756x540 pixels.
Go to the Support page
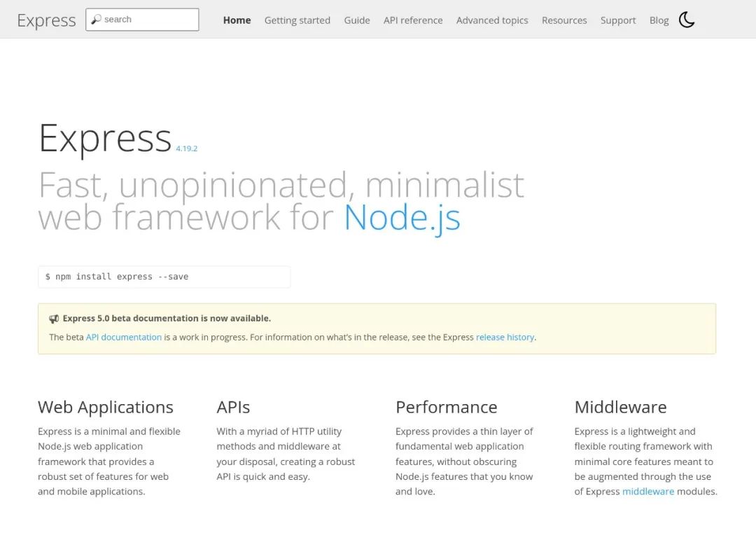point(617,20)
